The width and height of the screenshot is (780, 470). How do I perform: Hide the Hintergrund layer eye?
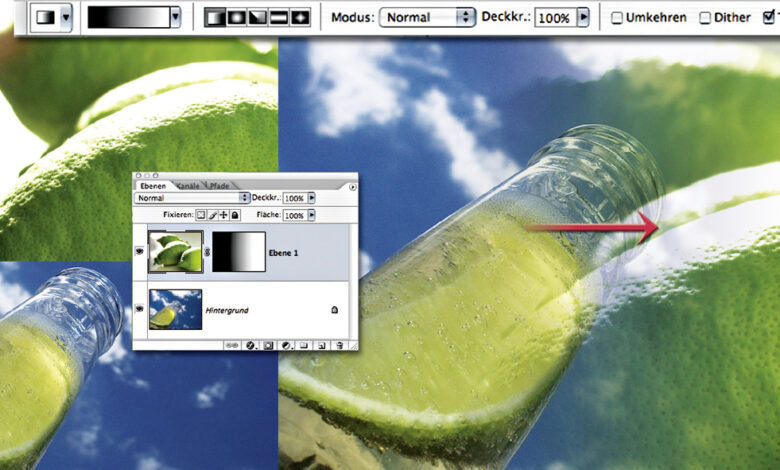(x=139, y=309)
